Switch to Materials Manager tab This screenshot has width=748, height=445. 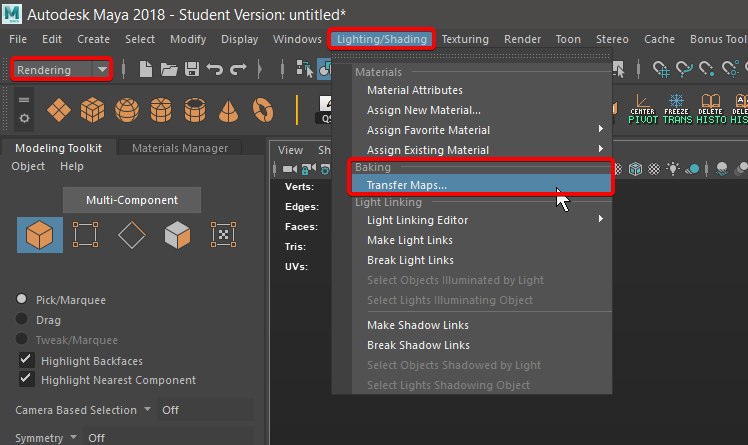tap(180, 148)
